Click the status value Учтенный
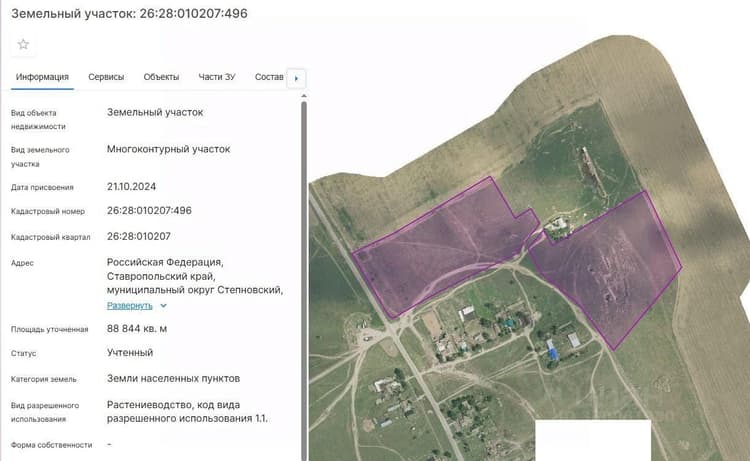The width and height of the screenshot is (750, 461). point(130,352)
